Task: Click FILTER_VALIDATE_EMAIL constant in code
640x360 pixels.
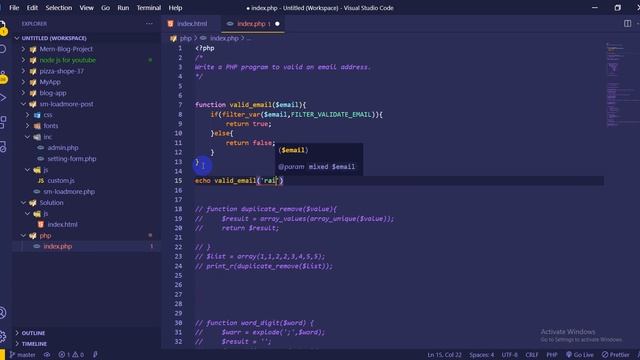Action: tap(331, 114)
